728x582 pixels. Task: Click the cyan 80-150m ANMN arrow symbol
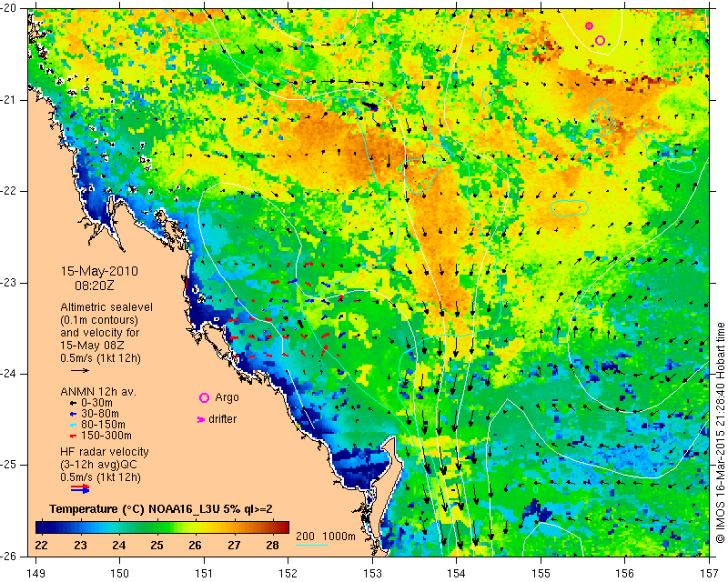tap(73, 425)
